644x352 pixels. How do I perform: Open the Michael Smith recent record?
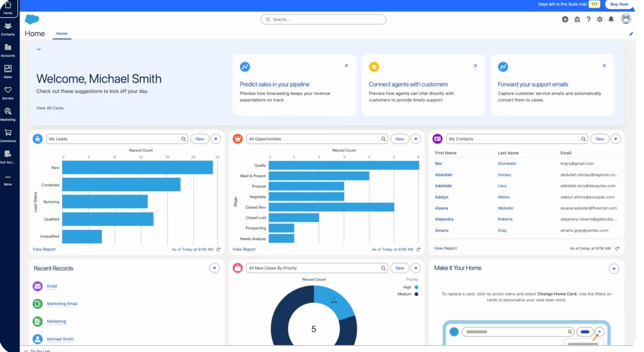(60, 339)
